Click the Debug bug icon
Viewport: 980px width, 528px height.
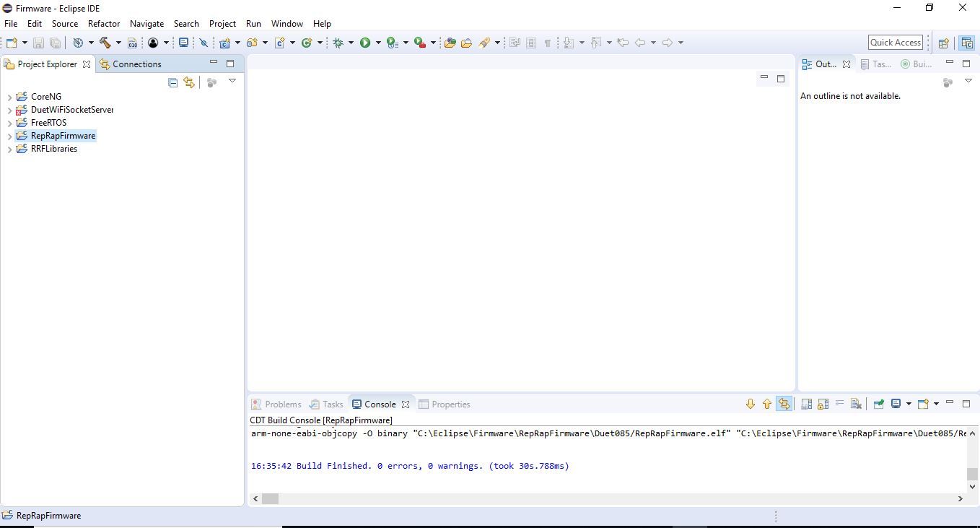click(338, 43)
